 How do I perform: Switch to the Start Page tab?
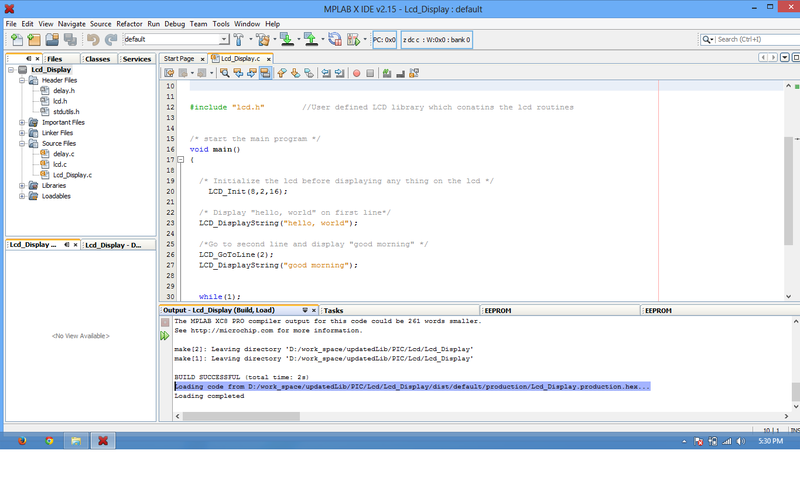point(179,59)
